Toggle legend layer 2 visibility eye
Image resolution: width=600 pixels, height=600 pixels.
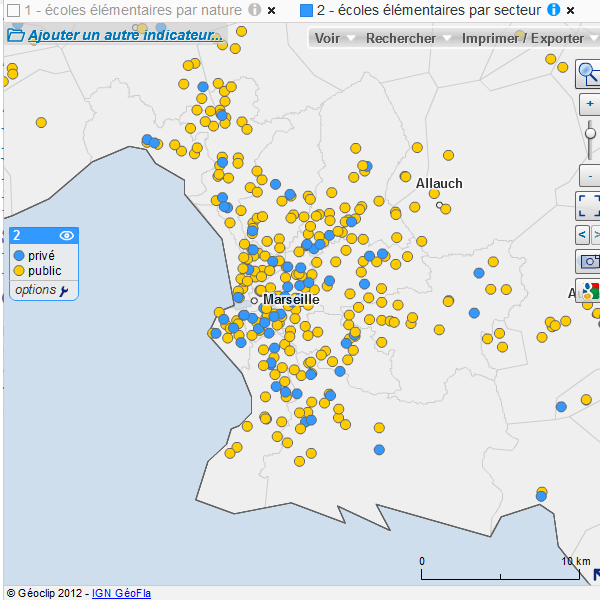(x=66, y=236)
